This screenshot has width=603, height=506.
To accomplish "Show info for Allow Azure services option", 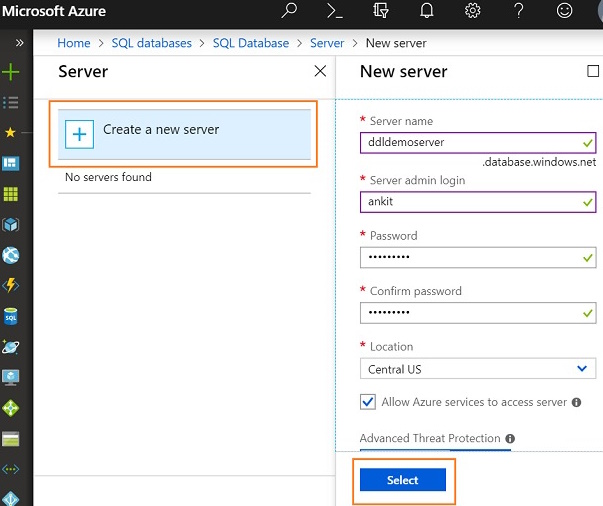I will click(576, 402).
